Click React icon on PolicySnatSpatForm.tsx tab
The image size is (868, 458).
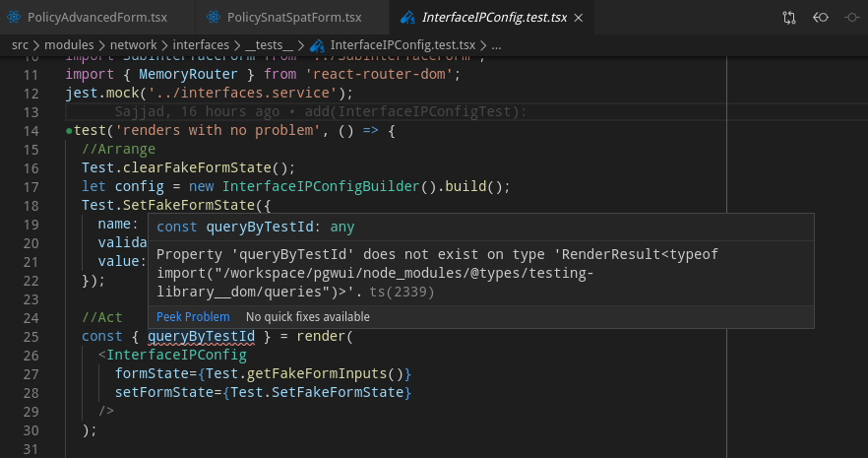pyautogui.click(x=214, y=17)
